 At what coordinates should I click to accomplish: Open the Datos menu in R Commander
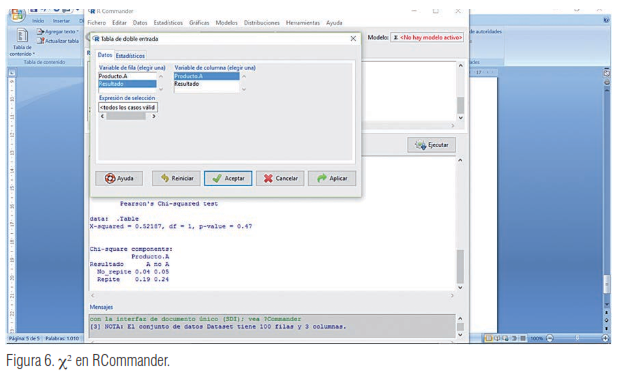pos(140,23)
